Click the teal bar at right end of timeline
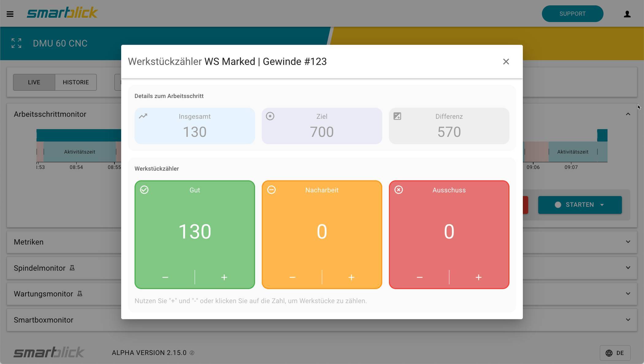Screen dimensions: 644x364 (602, 135)
